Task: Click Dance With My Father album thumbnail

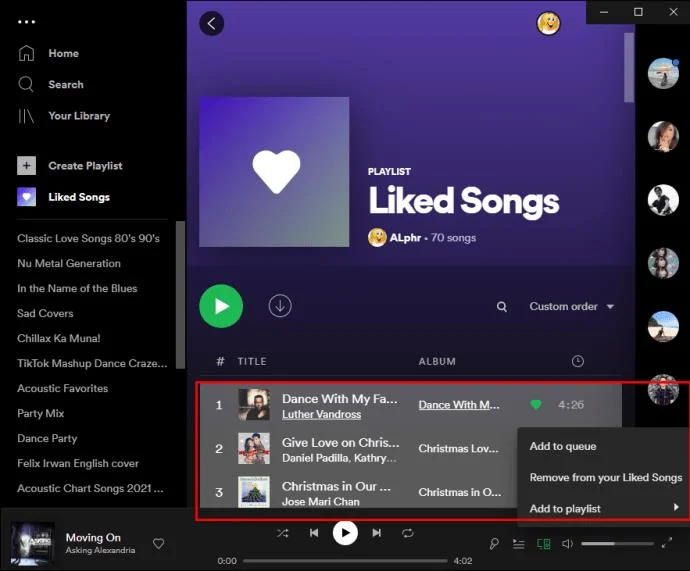Action: tap(254, 405)
